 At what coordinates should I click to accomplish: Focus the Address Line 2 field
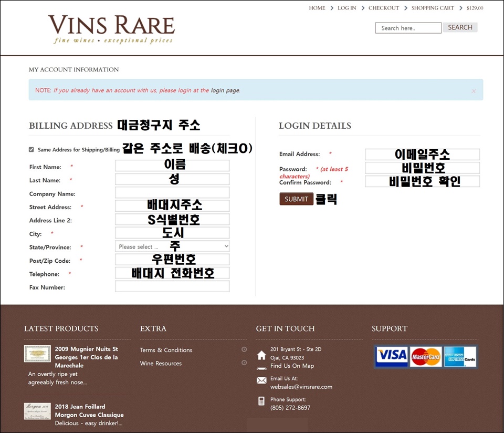[172, 220]
